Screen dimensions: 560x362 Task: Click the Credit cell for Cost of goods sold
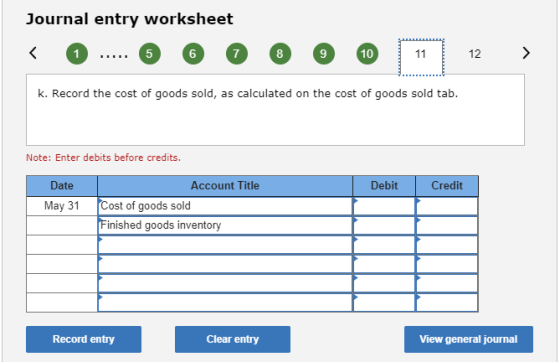(447, 206)
